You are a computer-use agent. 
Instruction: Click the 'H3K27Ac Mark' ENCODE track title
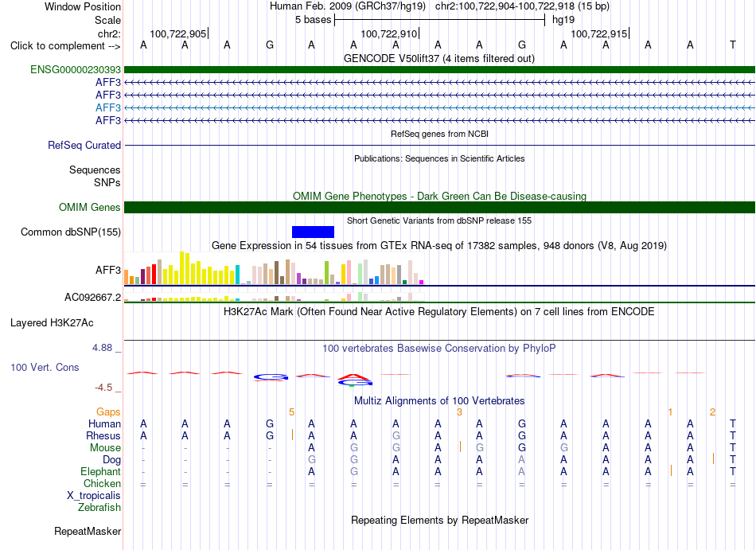(439, 312)
